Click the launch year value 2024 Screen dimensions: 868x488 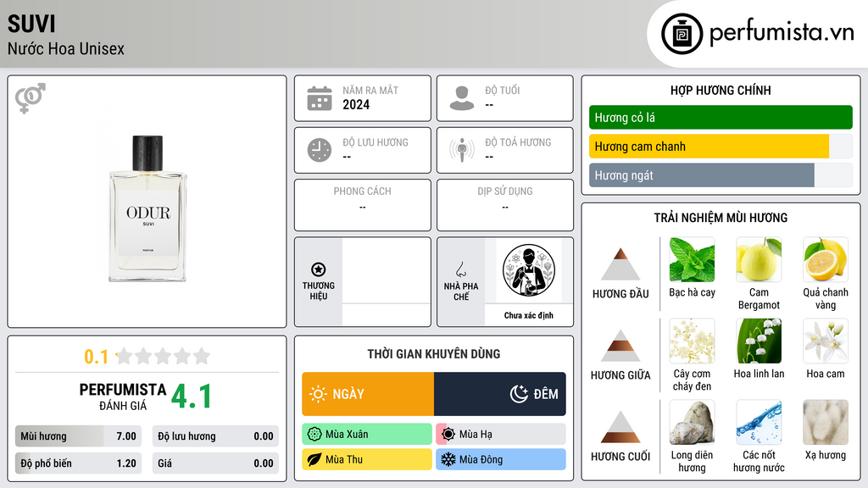(356, 104)
